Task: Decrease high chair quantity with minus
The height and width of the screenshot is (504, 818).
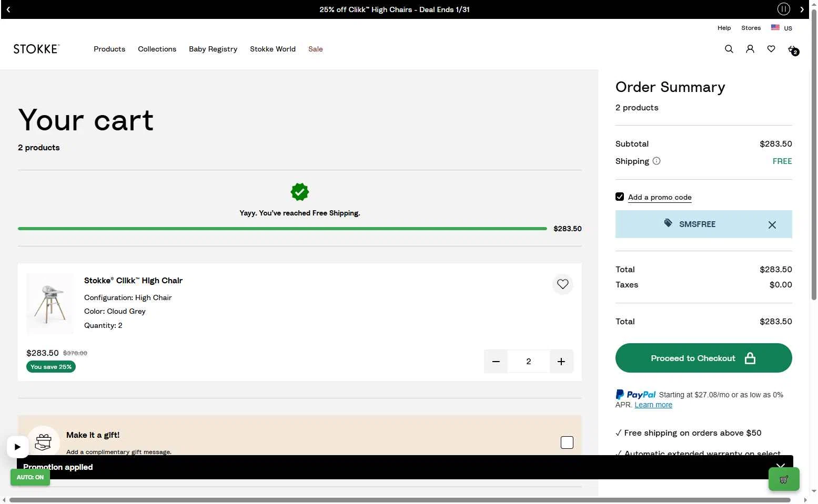Action: coord(496,362)
